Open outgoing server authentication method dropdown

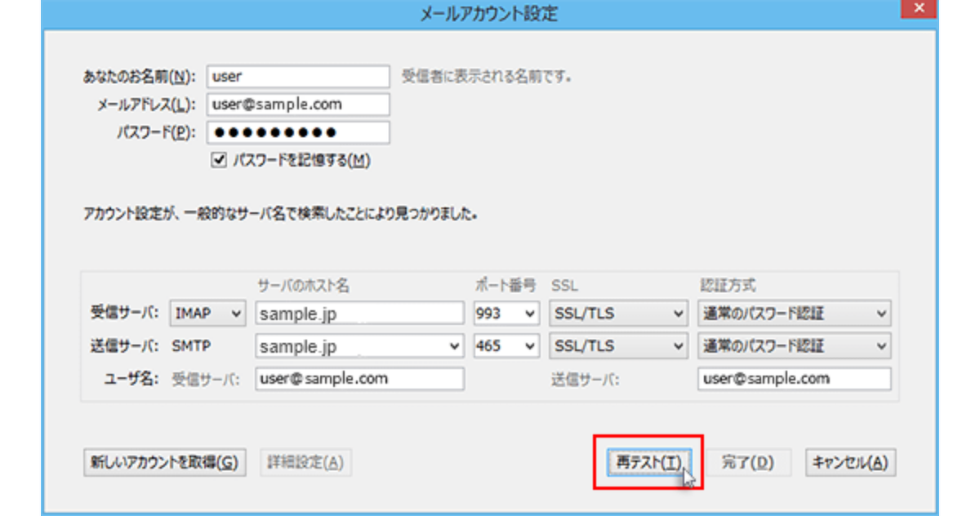coord(794,346)
